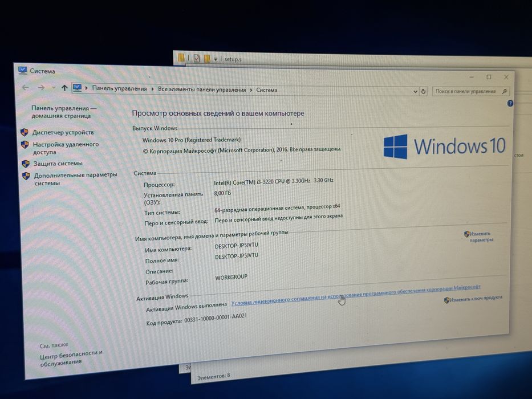Click folder icon in background Explorer title bar
Image resolution: width=532 pixels, height=399 pixels.
click(181, 58)
